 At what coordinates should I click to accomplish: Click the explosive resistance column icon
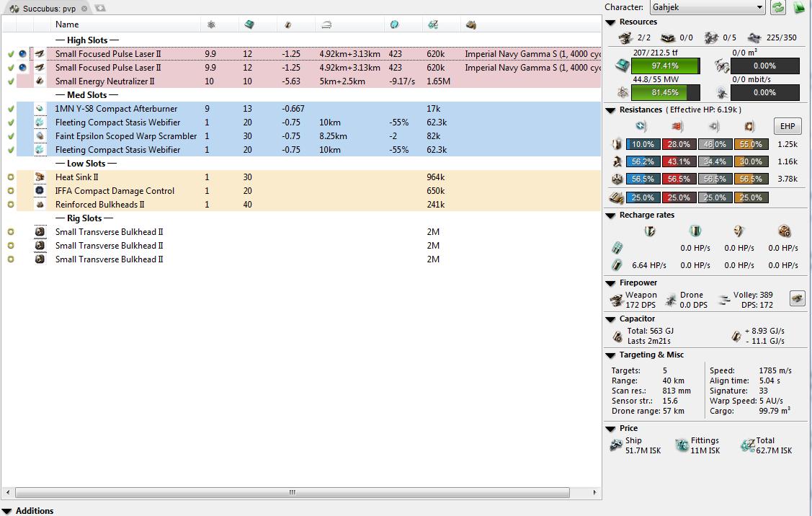tap(750, 126)
